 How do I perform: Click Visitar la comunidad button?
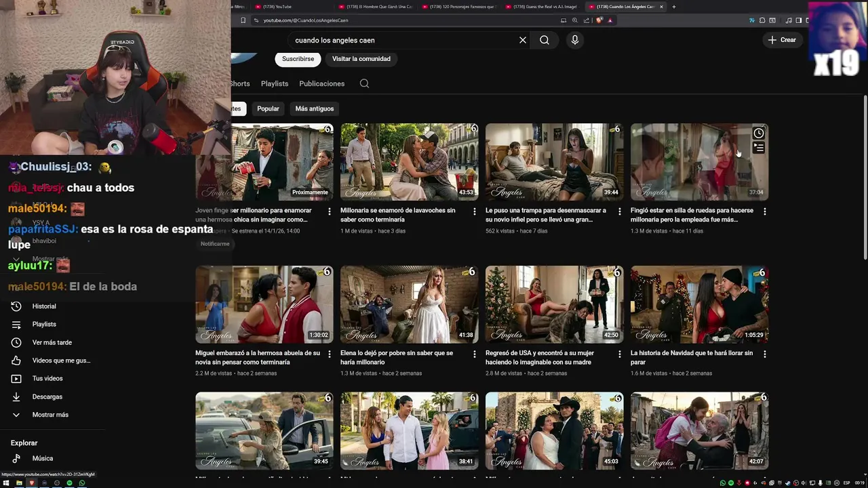click(x=361, y=59)
